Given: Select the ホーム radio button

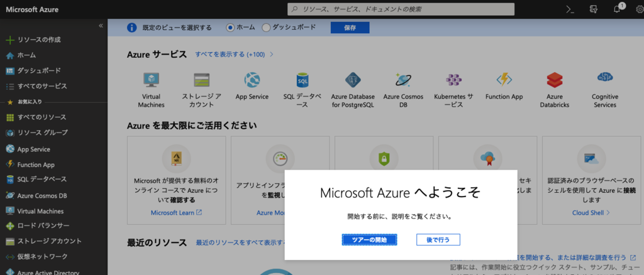Looking at the screenshot, I should point(230,28).
